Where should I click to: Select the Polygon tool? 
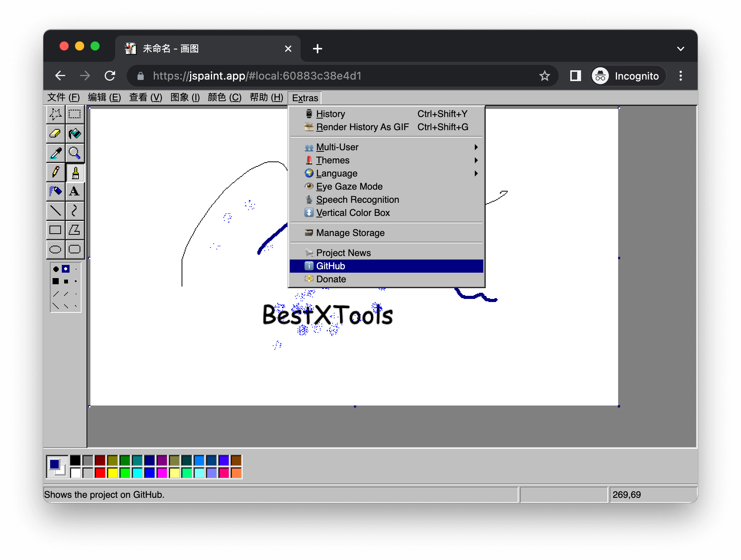75,230
